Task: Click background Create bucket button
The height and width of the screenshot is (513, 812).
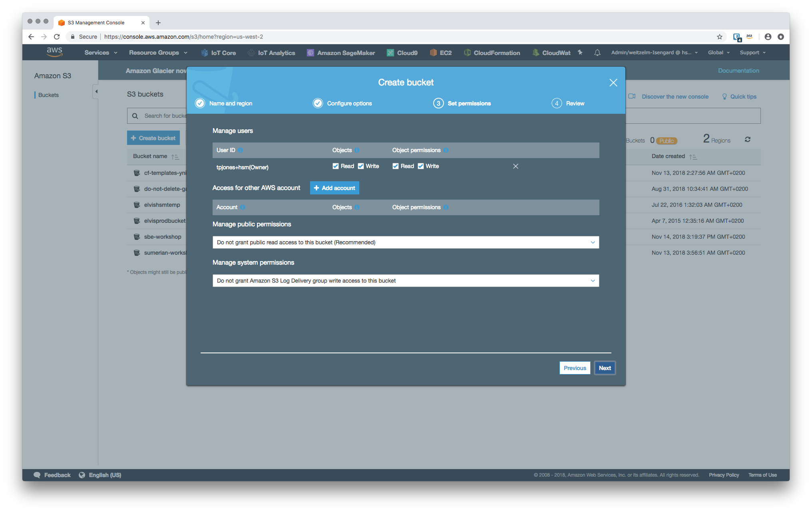Action: pos(153,138)
